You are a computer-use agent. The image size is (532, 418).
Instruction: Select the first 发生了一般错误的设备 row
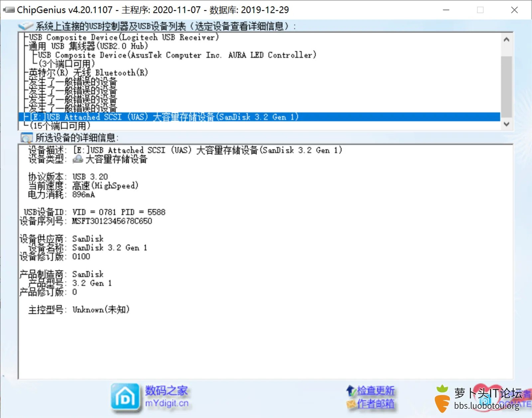pyautogui.click(x=73, y=81)
